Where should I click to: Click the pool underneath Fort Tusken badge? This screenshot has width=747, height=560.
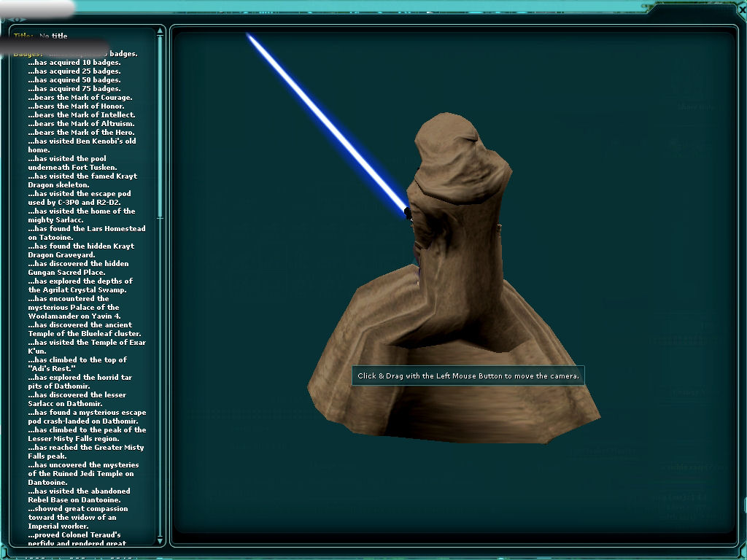[72, 163]
